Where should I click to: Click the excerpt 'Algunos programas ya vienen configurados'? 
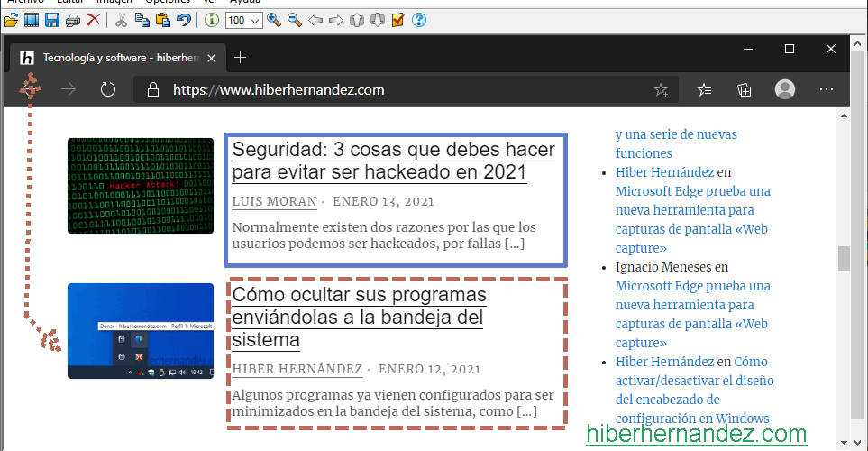coord(393,403)
